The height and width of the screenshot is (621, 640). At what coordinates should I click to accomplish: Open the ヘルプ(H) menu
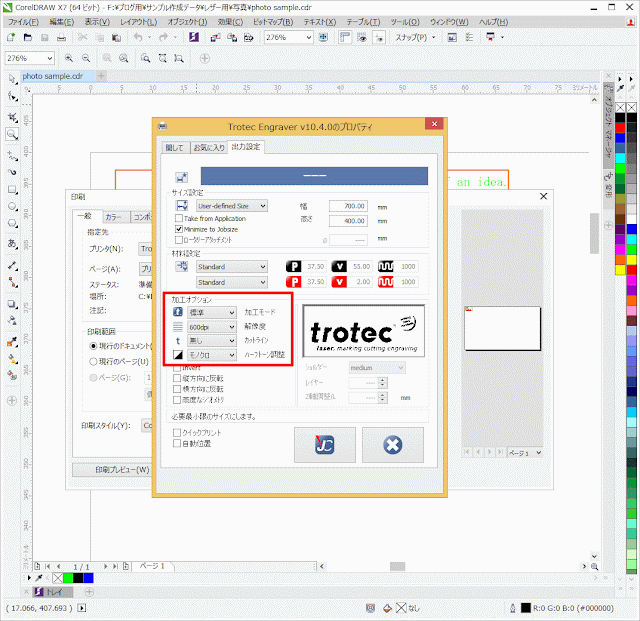[493, 22]
